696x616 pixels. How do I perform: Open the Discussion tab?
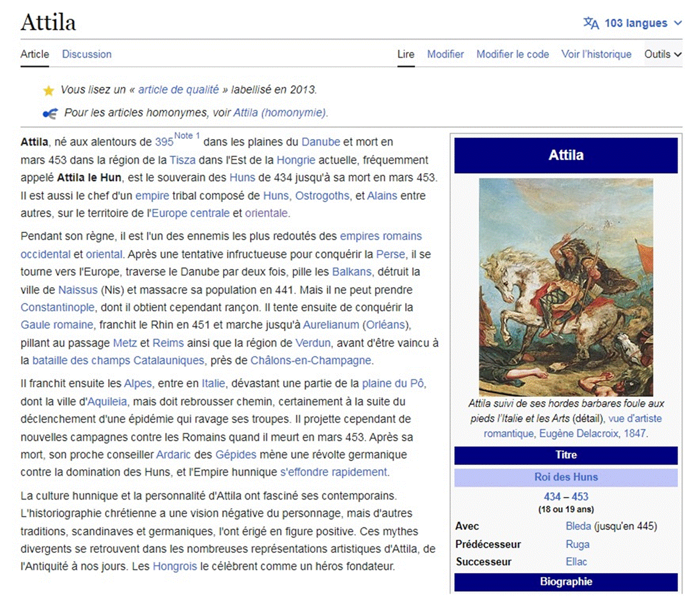[87, 54]
